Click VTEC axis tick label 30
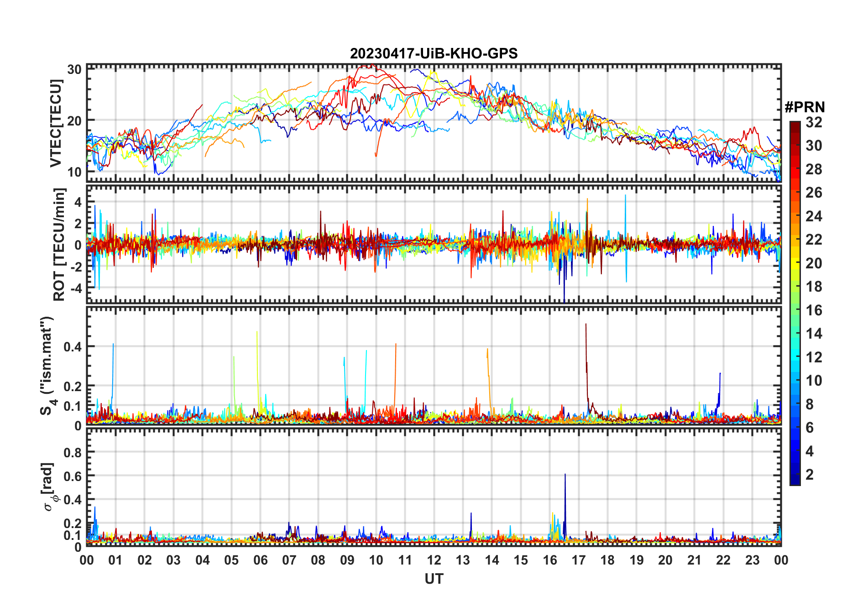Image resolution: width=868 pixels, height=607 pixels. pyautogui.click(x=74, y=69)
